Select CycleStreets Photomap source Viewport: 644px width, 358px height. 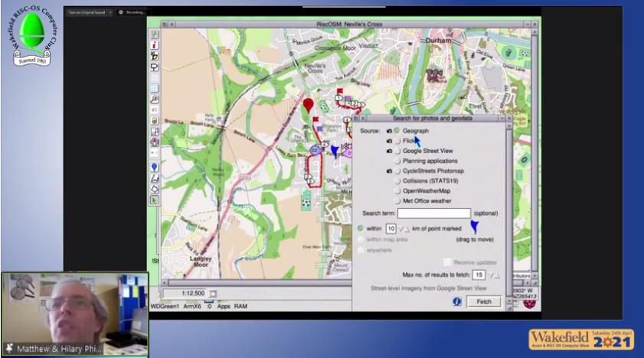(397, 171)
